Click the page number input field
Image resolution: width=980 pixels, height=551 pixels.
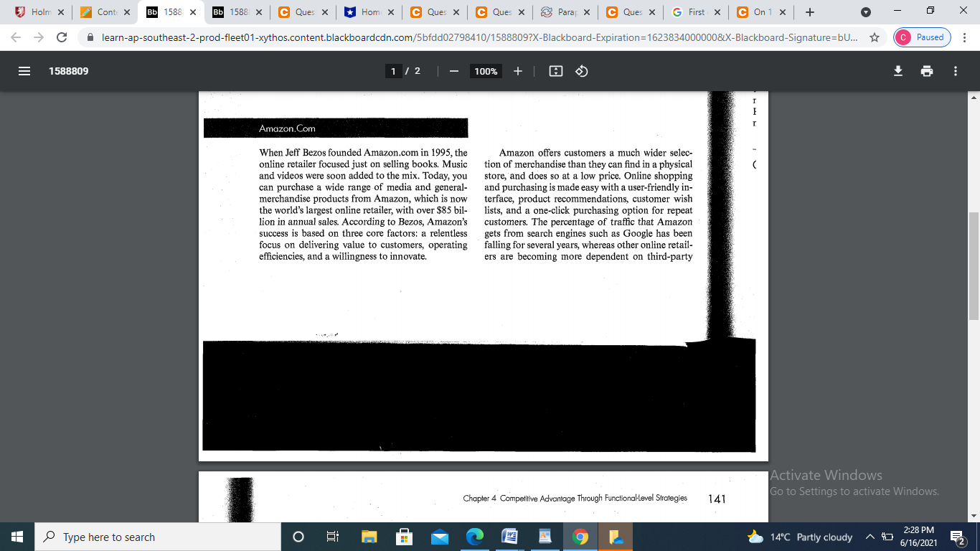click(393, 71)
